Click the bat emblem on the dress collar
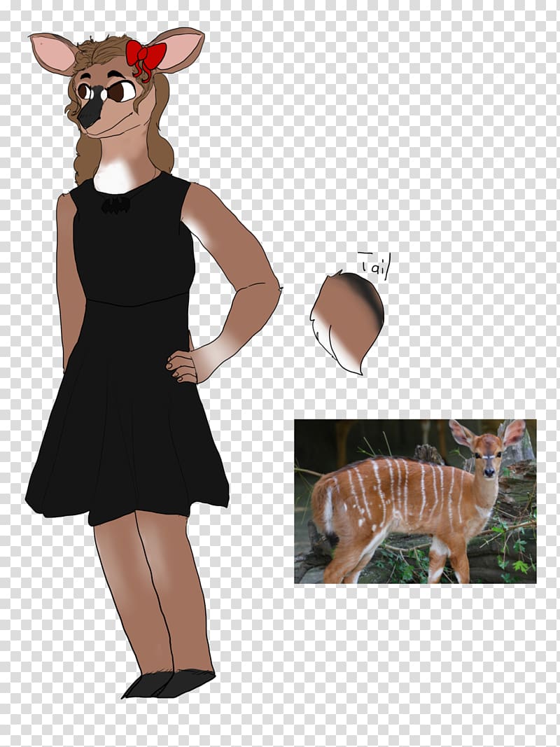The image size is (560, 747). (115, 205)
